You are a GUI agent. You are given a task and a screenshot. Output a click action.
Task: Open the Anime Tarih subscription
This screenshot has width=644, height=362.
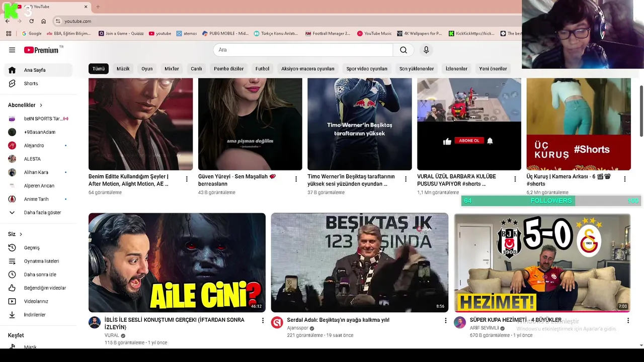coord(38,199)
